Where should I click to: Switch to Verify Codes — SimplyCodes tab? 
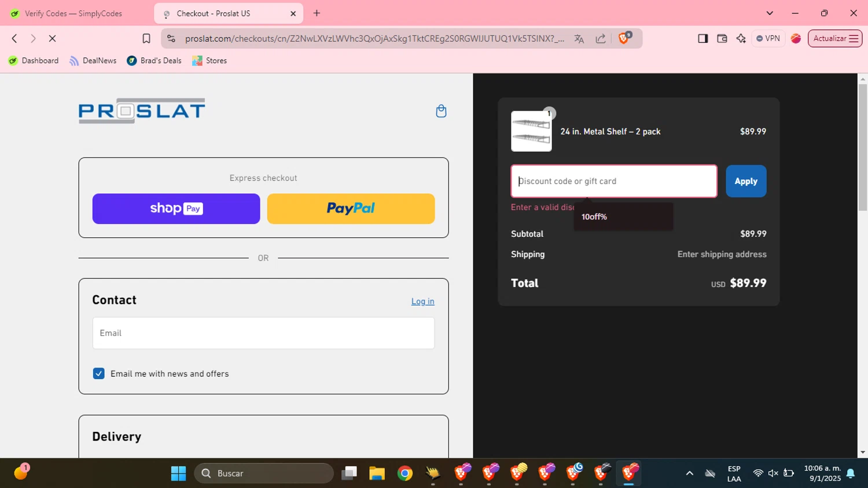click(x=74, y=13)
